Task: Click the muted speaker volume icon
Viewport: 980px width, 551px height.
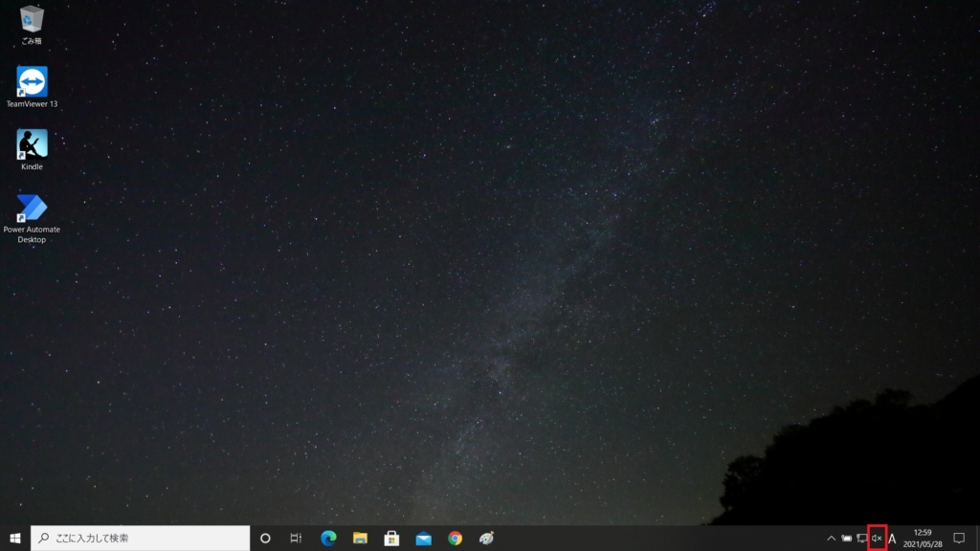Action: (877, 538)
